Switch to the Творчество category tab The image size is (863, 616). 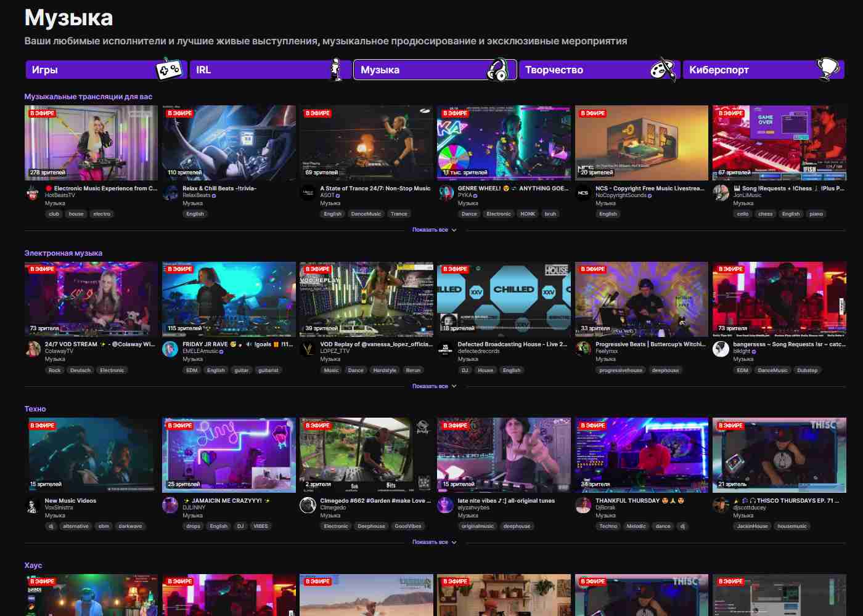click(x=599, y=70)
